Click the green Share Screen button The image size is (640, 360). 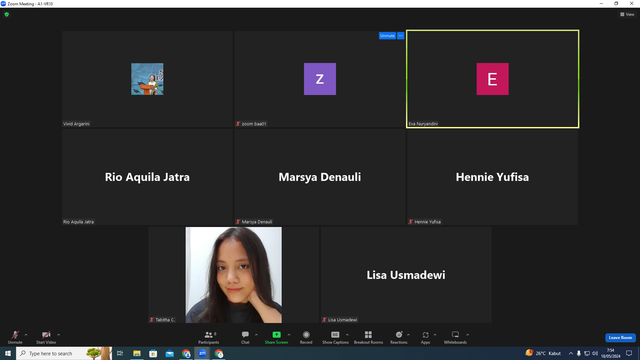point(276,338)
